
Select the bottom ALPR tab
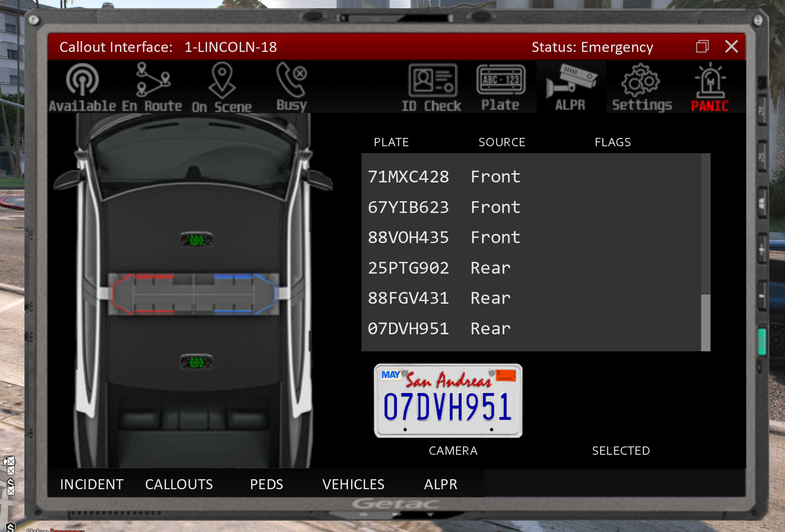441,484
